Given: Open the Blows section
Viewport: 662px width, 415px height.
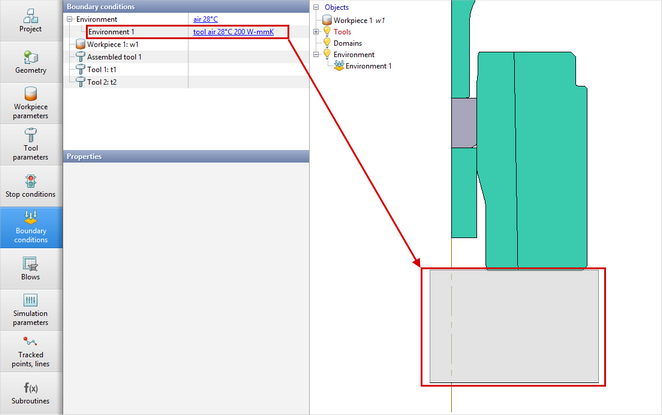Looking at the screenshot, I should click(30, 269).
